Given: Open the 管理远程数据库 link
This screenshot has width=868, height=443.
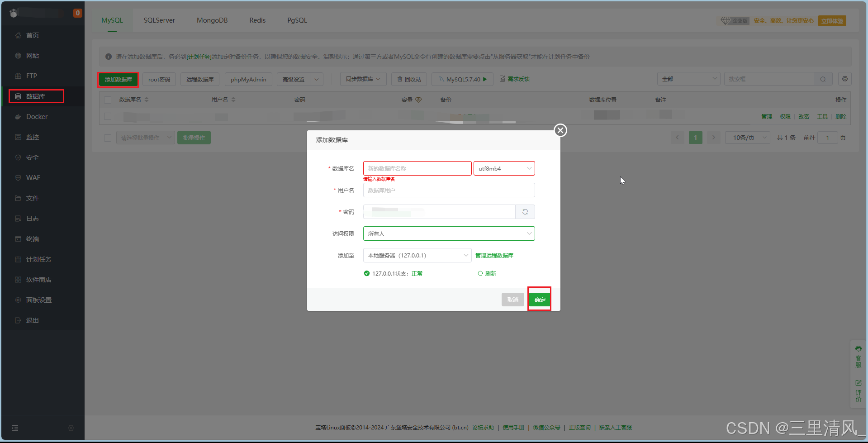Looking at the screenshot, I should point(494,255).
